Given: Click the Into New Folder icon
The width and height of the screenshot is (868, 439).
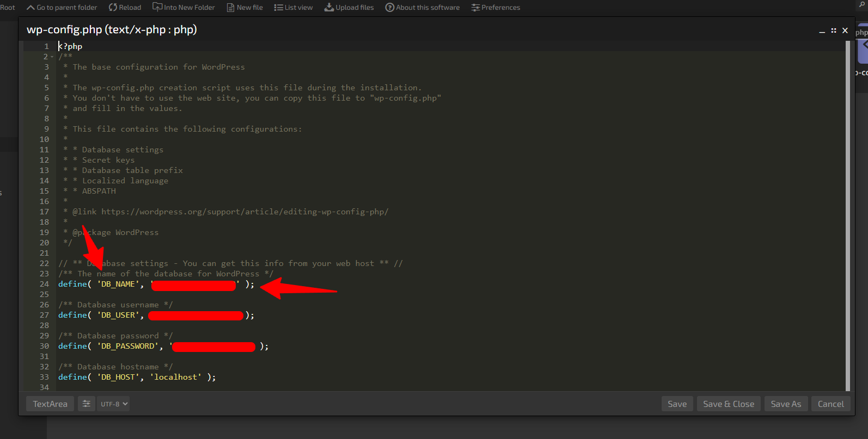Looking at the screenshot, I should [x=157, y=7].
